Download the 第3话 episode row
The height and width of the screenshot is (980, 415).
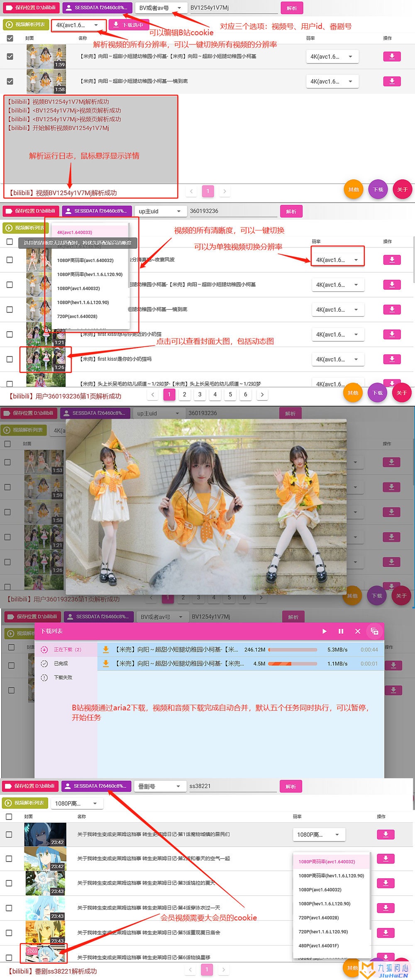[386, 883]
